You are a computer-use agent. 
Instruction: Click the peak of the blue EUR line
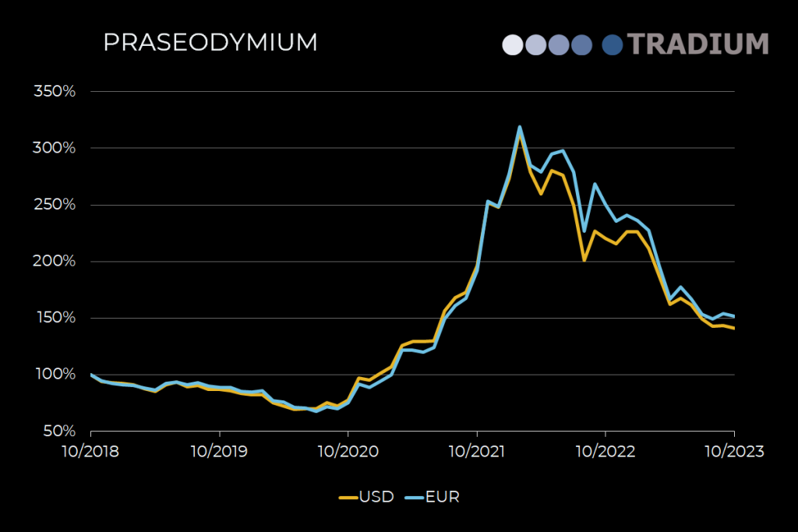(x=519, y=125)
